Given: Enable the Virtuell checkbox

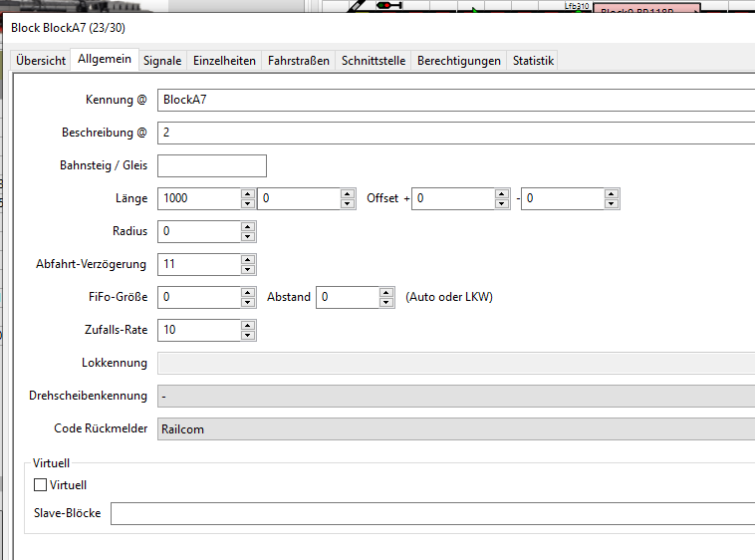Looking at the screenshot, I should click(41, 485).
